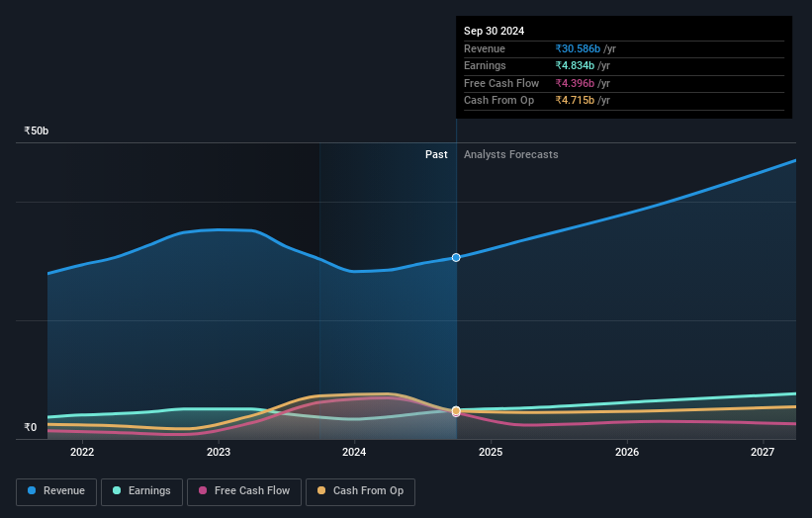The image size is (812, 518).
Task: Click the Earnings row label in tooltip
Action: tap(485, 65)
